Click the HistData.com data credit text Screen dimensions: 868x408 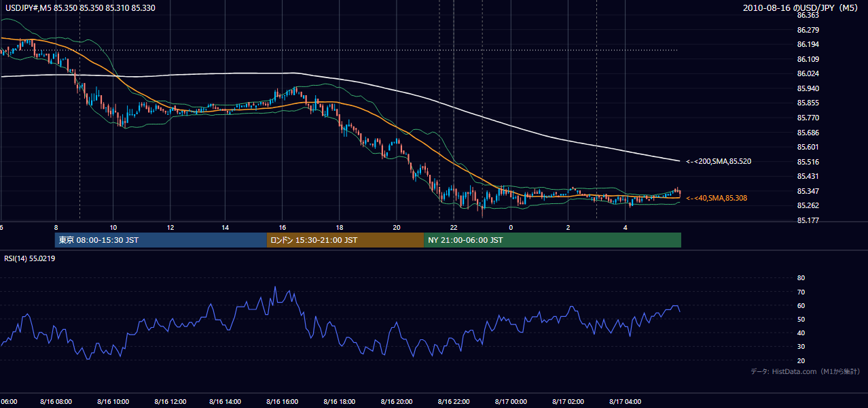[805, 371]
